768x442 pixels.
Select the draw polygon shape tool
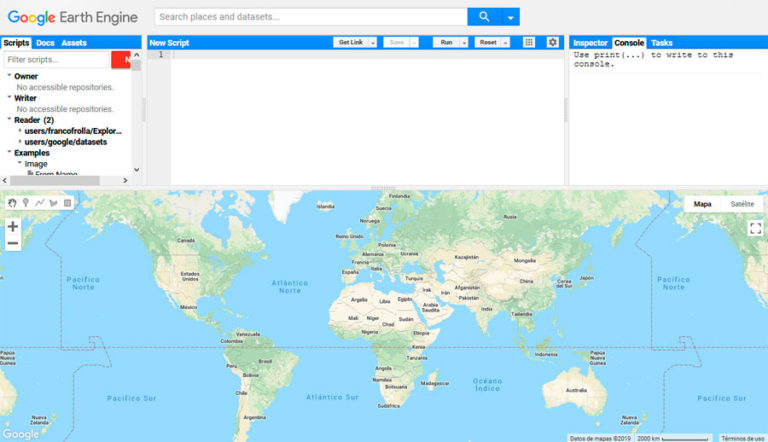53,203
